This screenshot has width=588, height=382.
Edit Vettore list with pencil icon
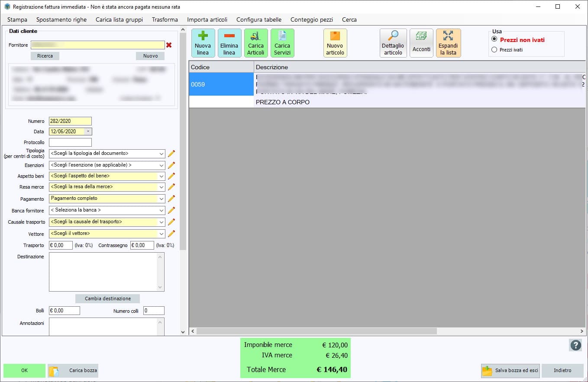click(171, 234)
